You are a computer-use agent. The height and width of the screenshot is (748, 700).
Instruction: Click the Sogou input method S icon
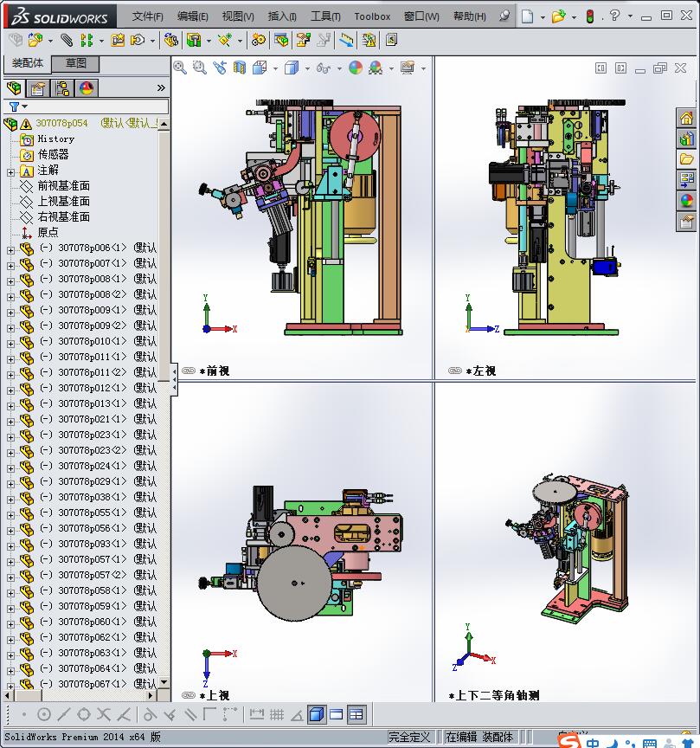click(x=569, y=740)
